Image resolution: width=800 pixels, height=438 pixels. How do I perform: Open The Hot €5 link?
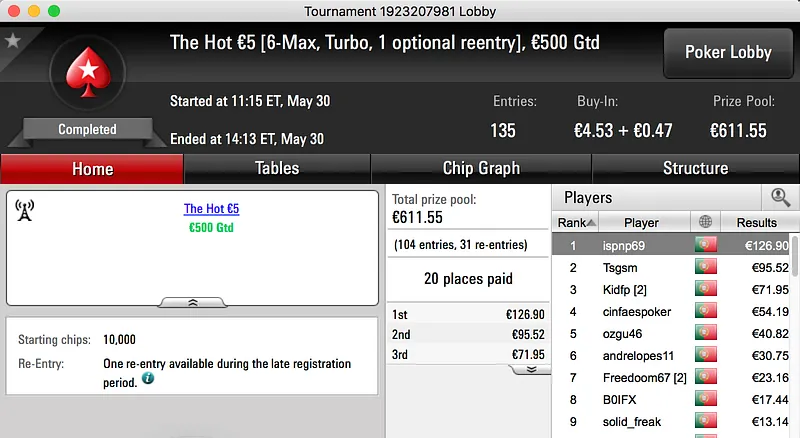coord(211,209)
